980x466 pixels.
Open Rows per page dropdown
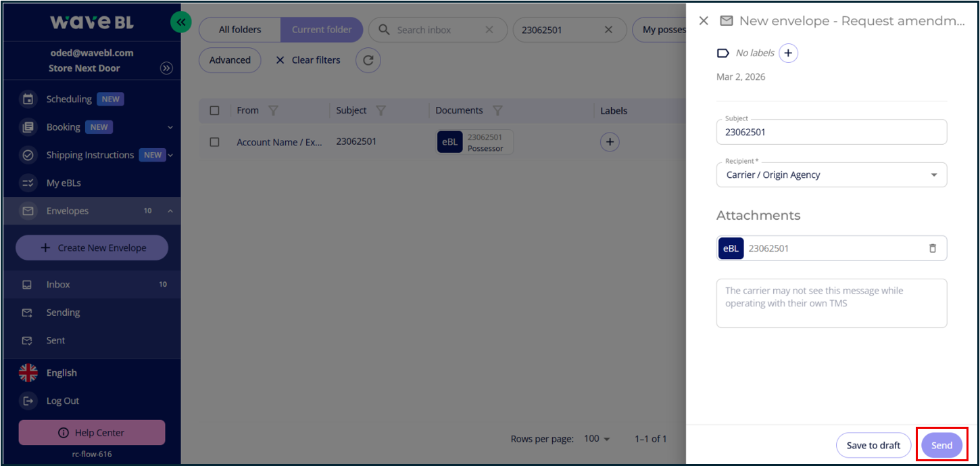pyautogui.click(x=597, y=438)
